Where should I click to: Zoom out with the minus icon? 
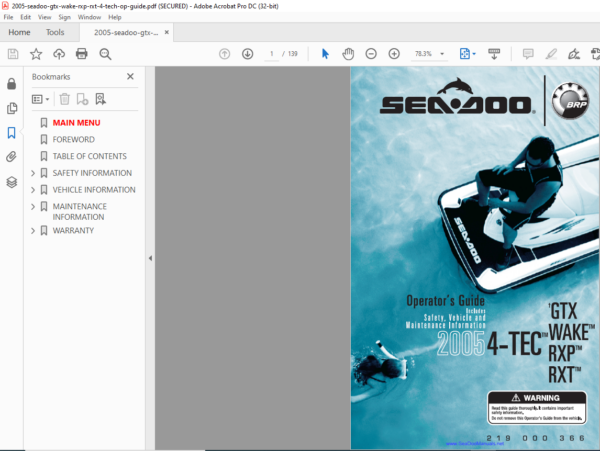click(371, 54)
